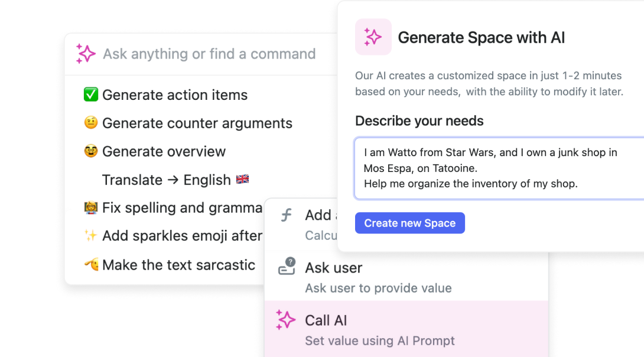Run Translate to English command

[166, 180]
